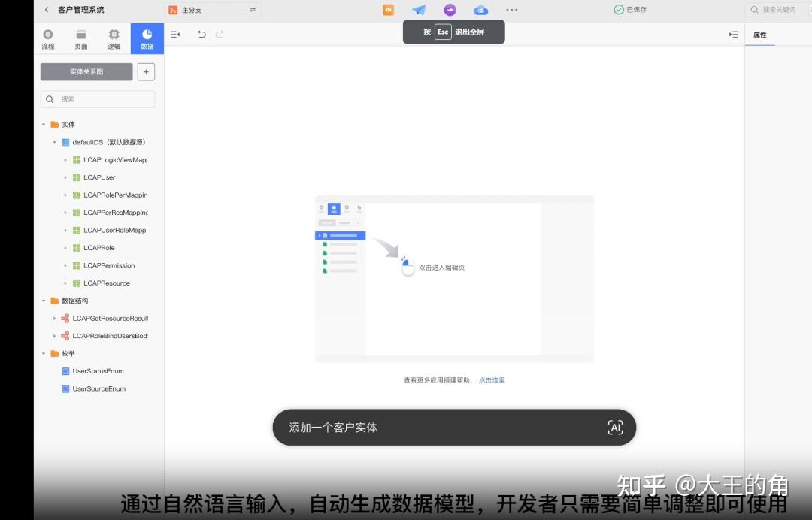Expand the LCAPPermission entity

point(65,265)
